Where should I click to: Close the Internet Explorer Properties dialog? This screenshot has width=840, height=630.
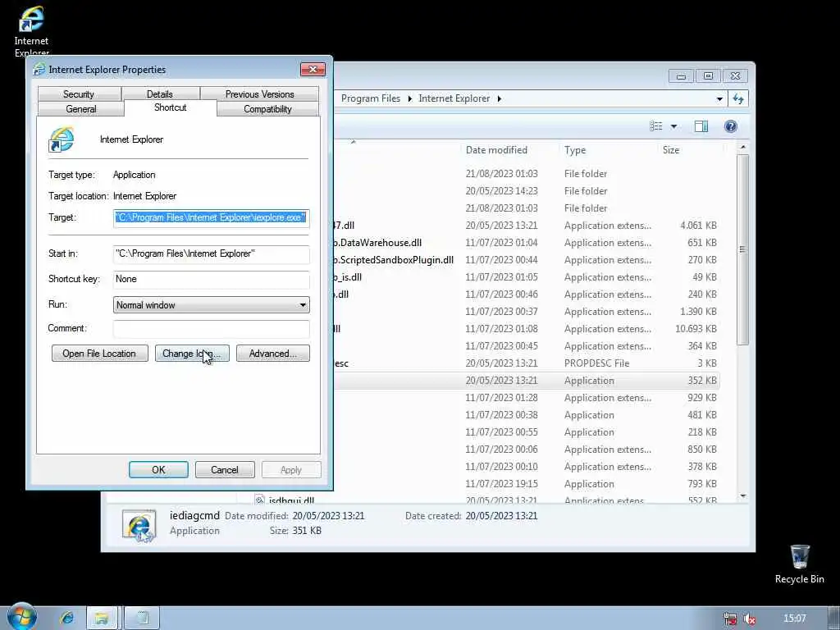(x=313, y=69)
